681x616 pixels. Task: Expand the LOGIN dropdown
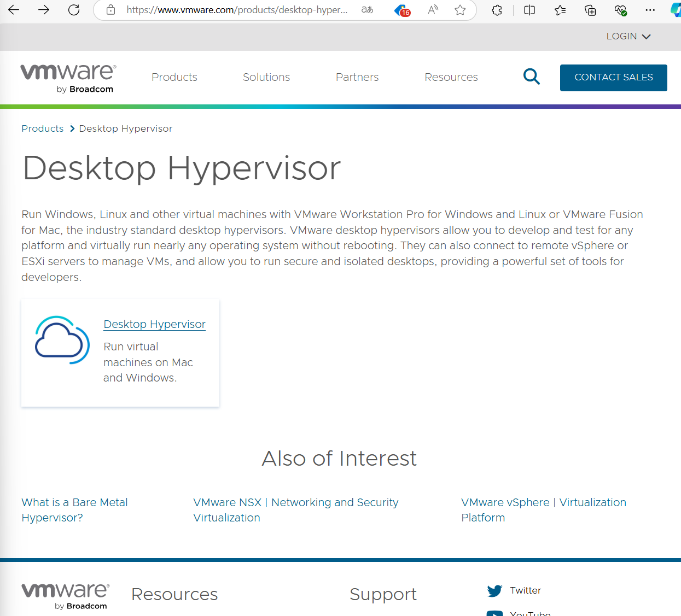point(628,36)
